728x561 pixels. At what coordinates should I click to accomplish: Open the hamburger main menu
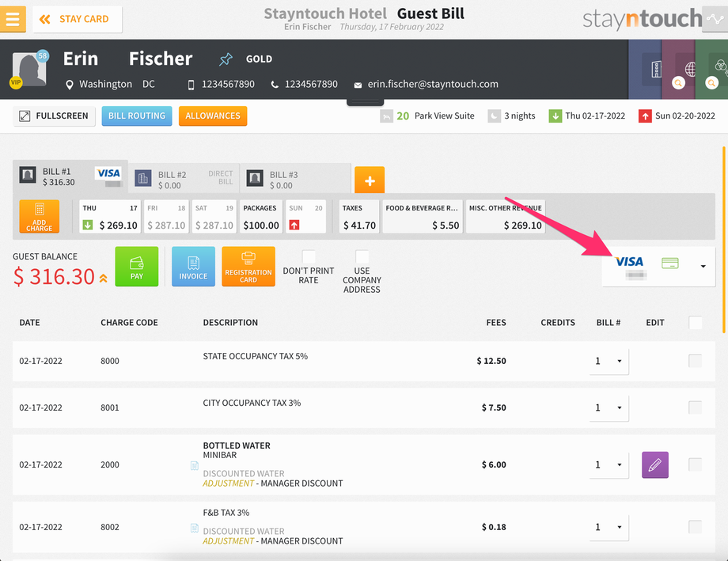click(x=13, y=18)
